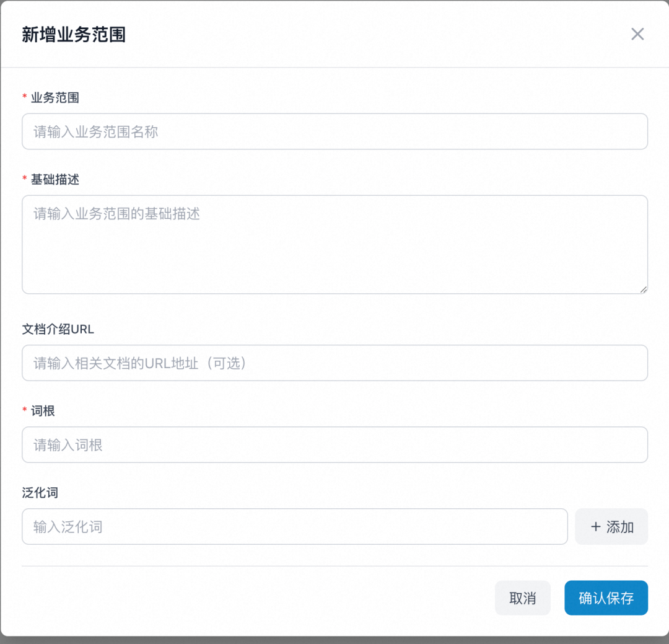669x644 pixels.
Task: Focus the 业务范围 name input field
Action: 334,131
